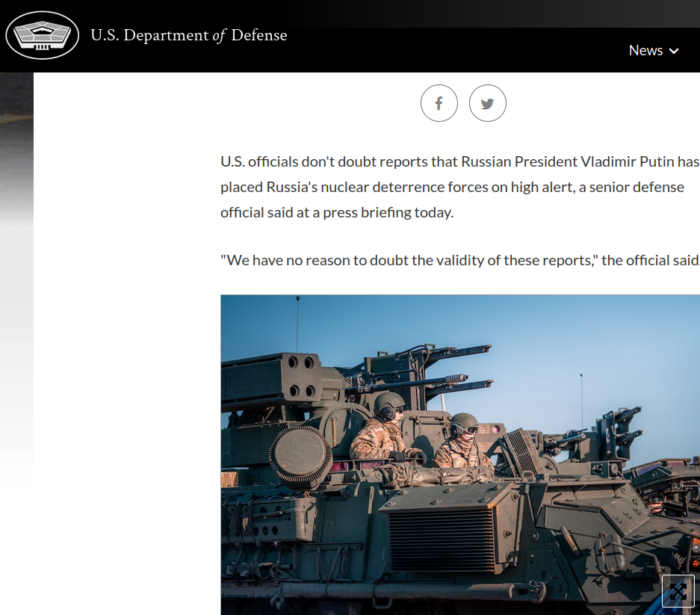Click quote "We have no reason to doubt"
The width and height of the screenshot is (700, 615).
[460, 260]
